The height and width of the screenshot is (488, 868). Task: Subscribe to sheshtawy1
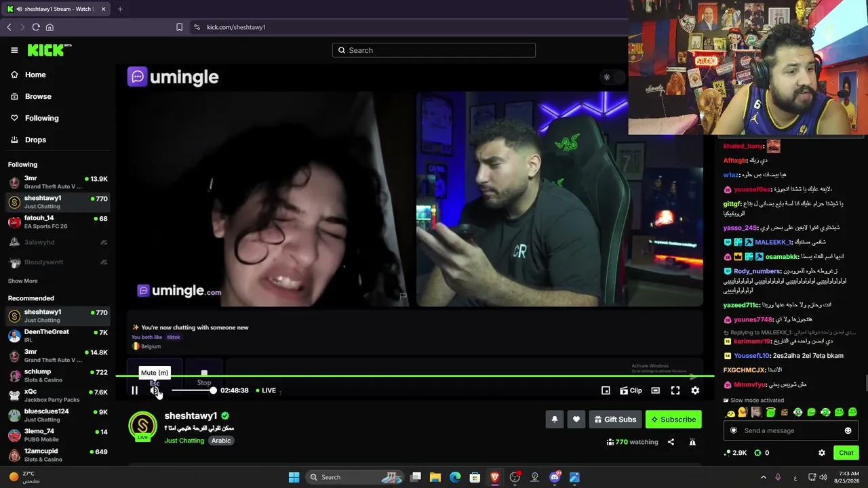click(673, 420)
